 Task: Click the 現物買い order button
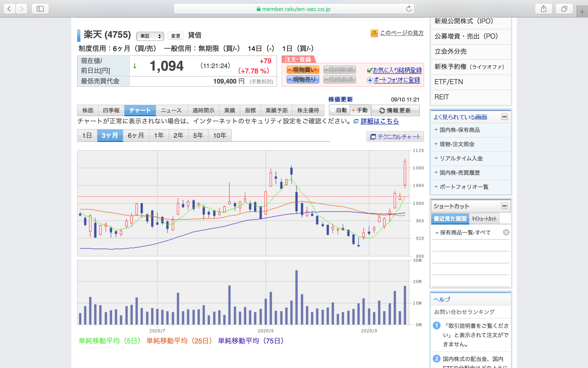tap(303, 70)
